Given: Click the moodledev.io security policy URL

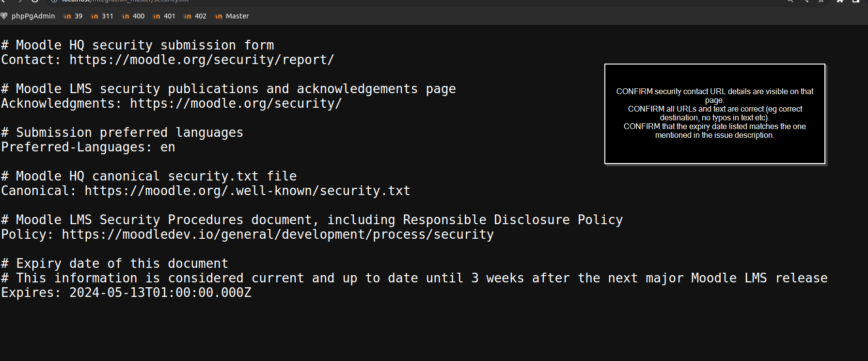Looking at the screenshot, I should [x=278, y=234].
